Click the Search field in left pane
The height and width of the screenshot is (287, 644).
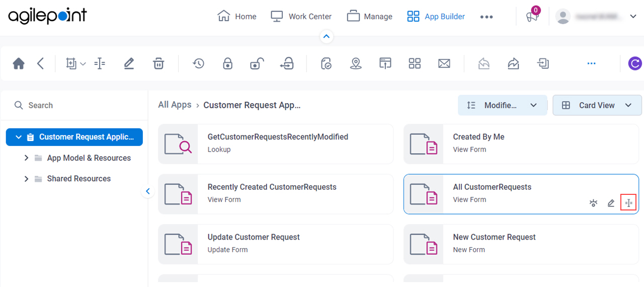tap(74, 105)
